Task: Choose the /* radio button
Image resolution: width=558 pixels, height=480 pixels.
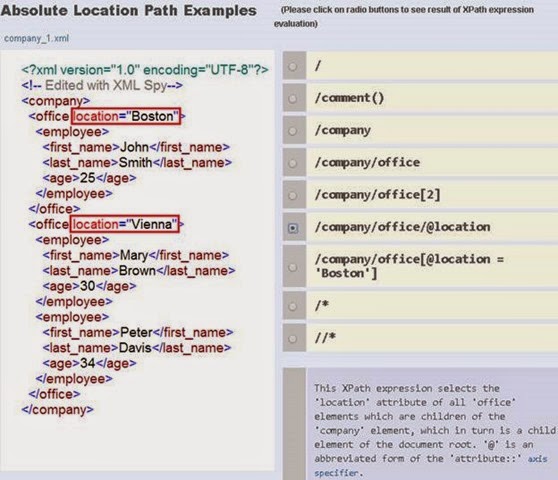Action: (293, 306)
